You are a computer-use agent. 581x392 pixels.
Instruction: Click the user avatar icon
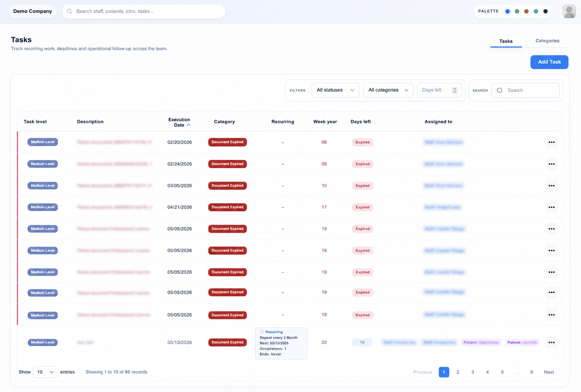569,11
